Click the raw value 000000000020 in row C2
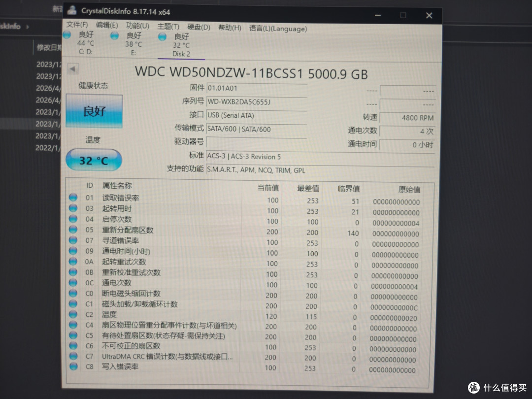 point(394,318)
